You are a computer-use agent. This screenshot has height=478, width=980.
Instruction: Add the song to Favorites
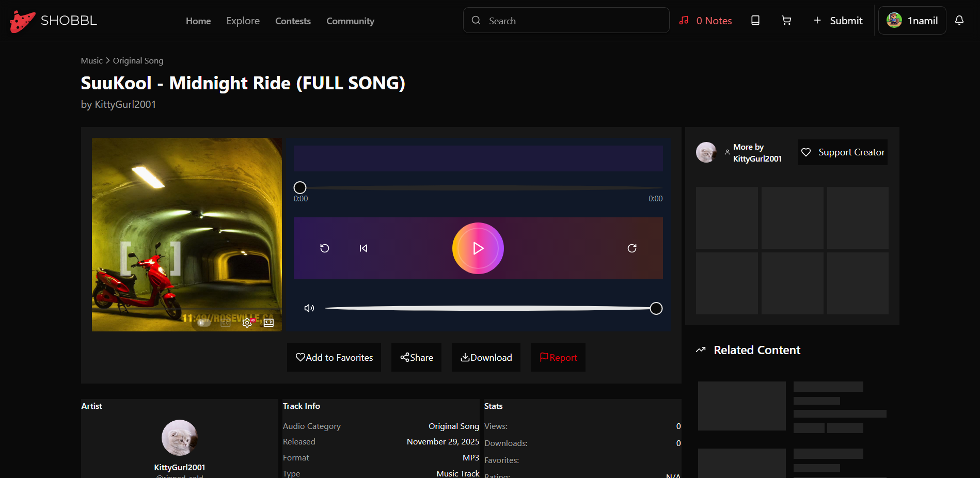(x=334, y=357)
